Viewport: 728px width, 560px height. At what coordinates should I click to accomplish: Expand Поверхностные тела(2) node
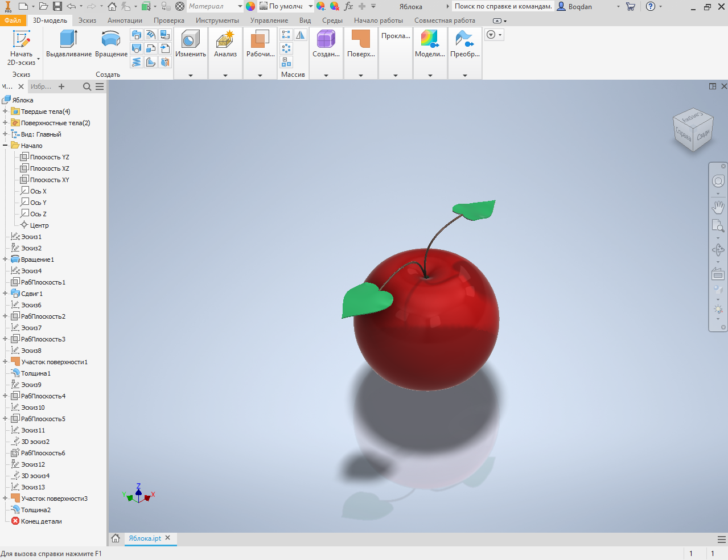coord(5,122)
